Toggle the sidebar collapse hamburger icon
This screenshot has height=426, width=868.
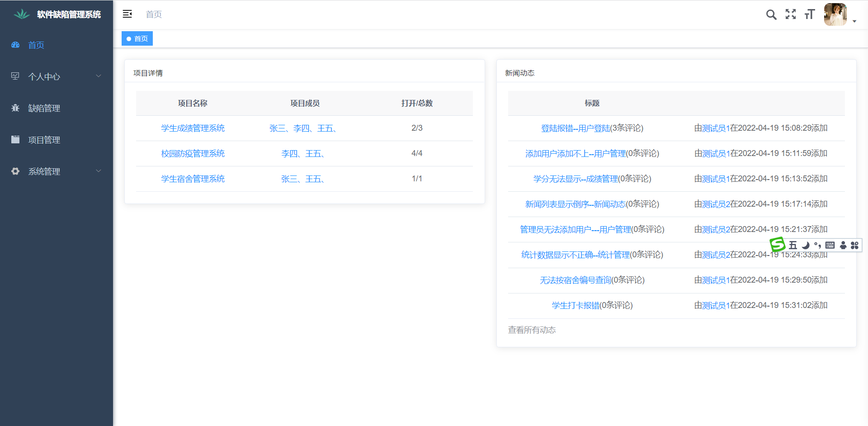click(x=127, y=14)
